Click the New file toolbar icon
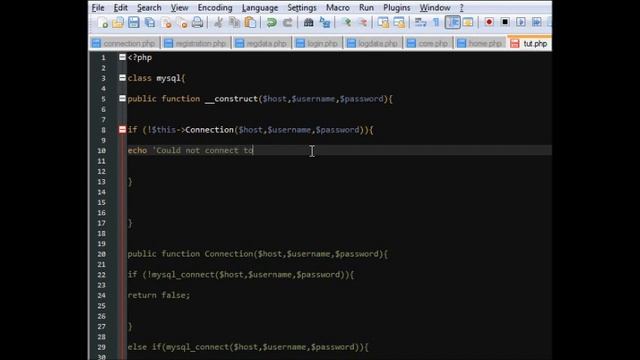The image size is (640, 360). tap(102, 22)
